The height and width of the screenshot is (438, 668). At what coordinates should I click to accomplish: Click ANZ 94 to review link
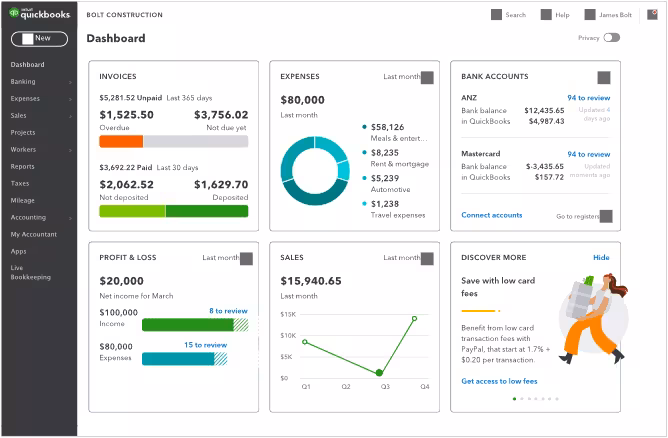point(589,98)
